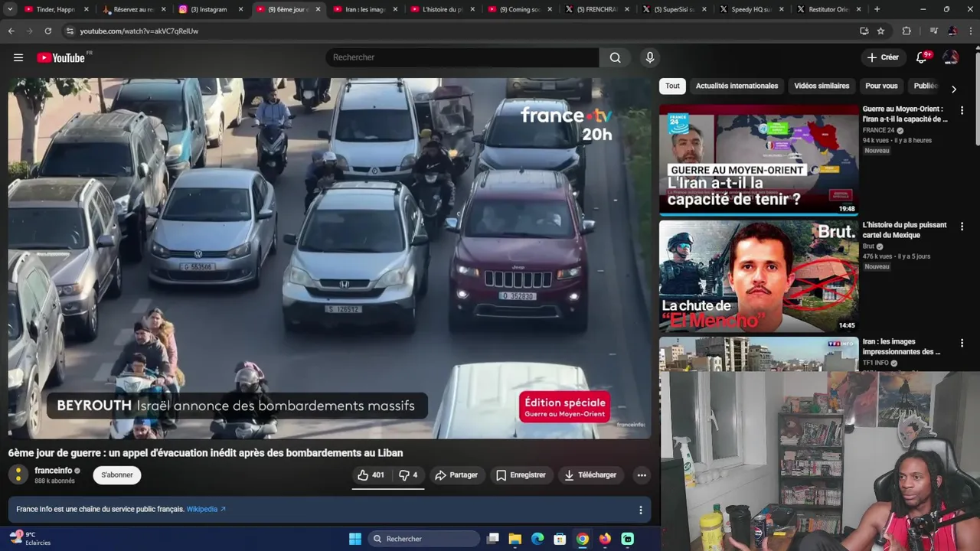Open Firefox from taskbar
Screen dimensions: 980x551
click(x=605, y=539)
